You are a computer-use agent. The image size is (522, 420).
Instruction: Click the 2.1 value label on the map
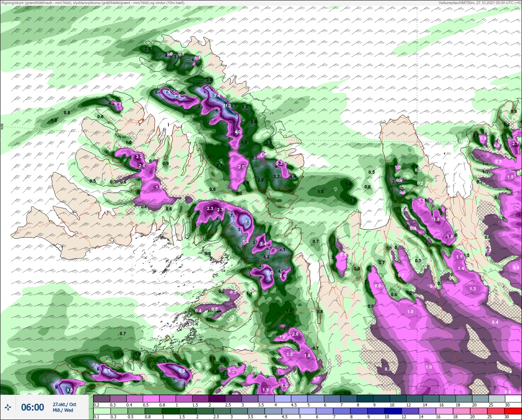coord(219,166)
